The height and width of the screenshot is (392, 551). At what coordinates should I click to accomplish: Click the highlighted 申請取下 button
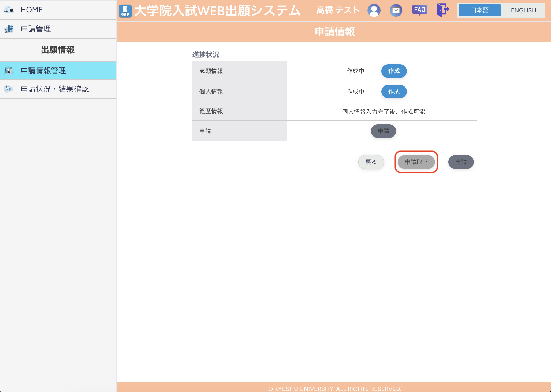tap(416, 162)
